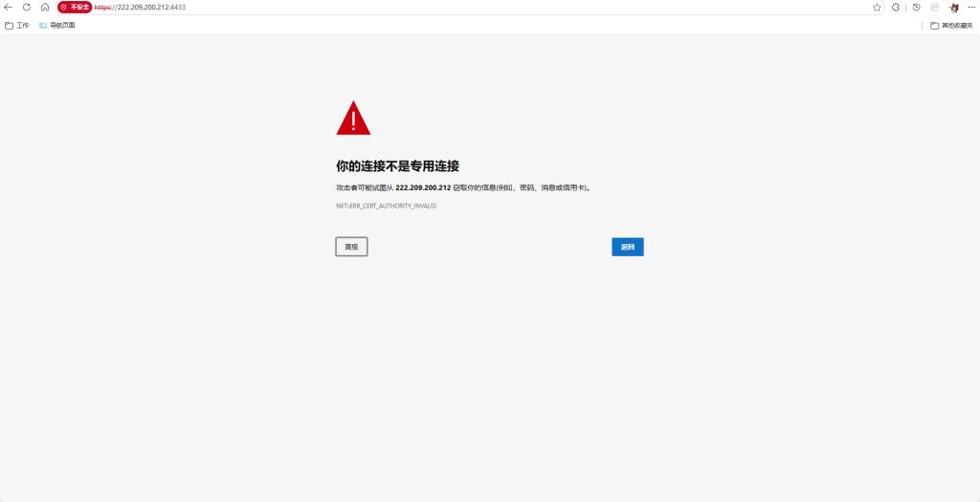Image resolution: width=980 pixels, height=502 pixels.
Task: Open the 工作 bookmarks folder
Action: pyautogui.click(x=17, y=26)
